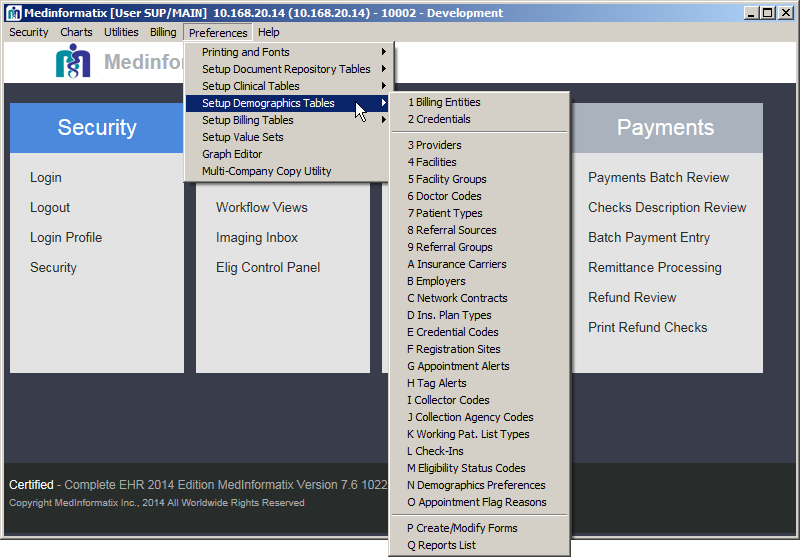
Task: Minimize the Medinformatix window
Action: (x=750, y=13)
